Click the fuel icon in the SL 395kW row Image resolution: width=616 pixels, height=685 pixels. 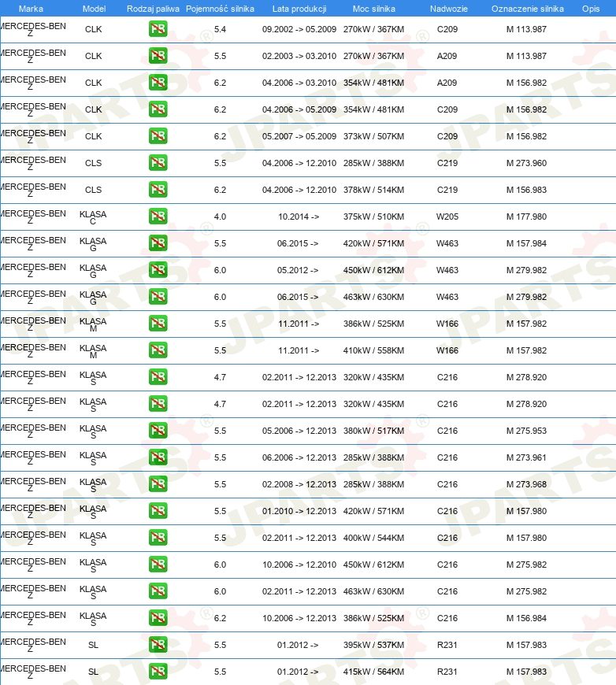coord(158,645)
